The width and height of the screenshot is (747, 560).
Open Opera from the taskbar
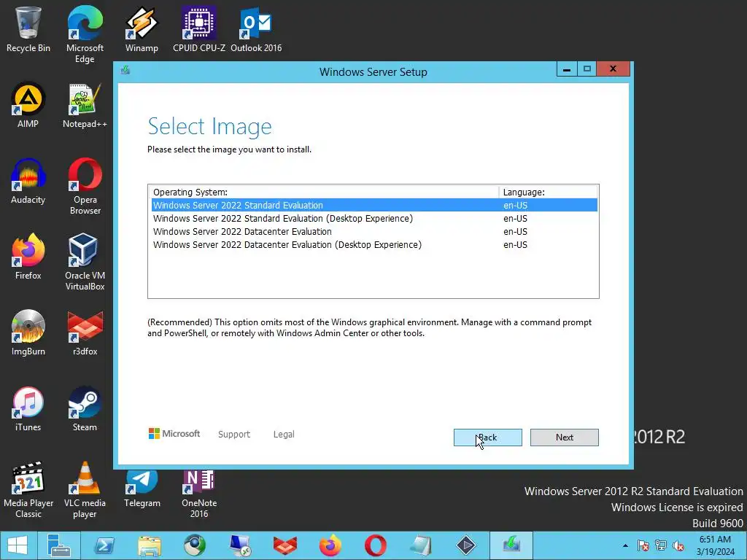(376, 545)
